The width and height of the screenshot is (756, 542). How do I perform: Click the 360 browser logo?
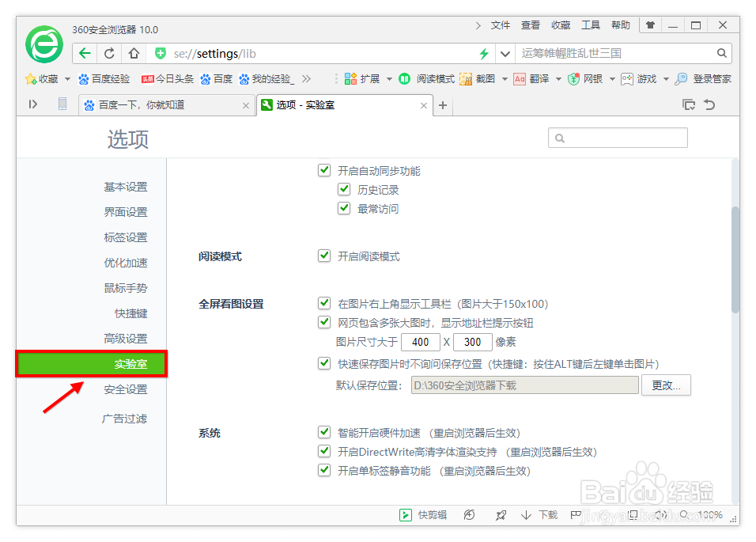44,44
